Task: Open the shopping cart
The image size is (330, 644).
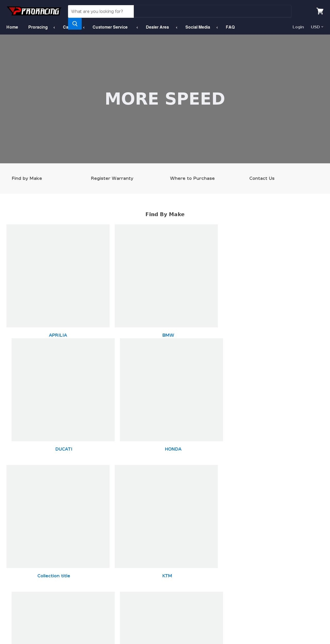Action: coord(320,11)
